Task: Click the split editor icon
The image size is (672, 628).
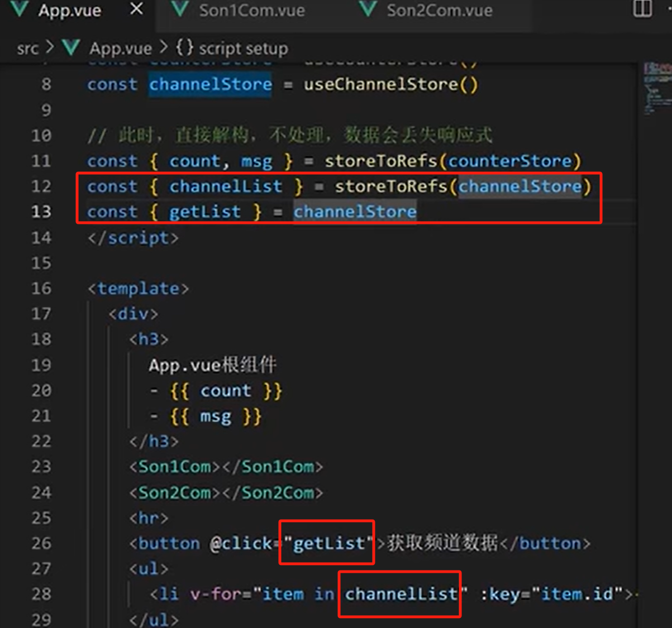Action: pyautogui.click(x=642, y=8)
